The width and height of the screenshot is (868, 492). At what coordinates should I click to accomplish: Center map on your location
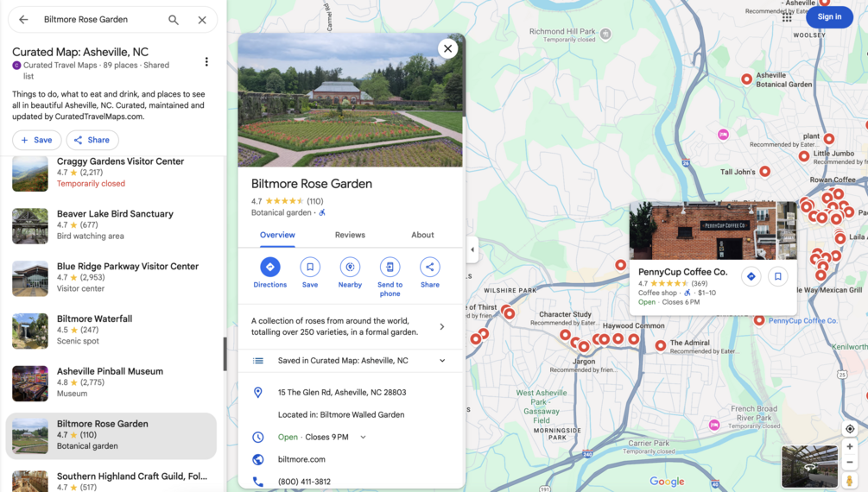(x=850, y=429)
